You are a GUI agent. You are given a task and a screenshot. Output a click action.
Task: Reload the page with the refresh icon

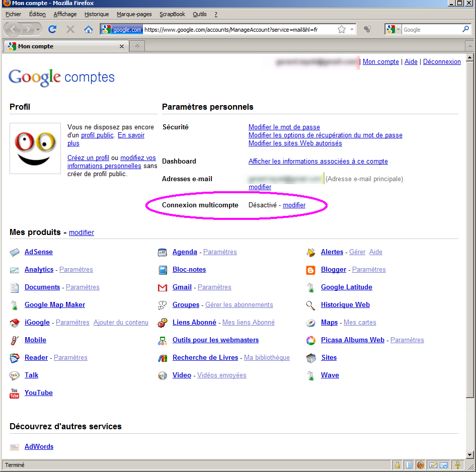52,30
